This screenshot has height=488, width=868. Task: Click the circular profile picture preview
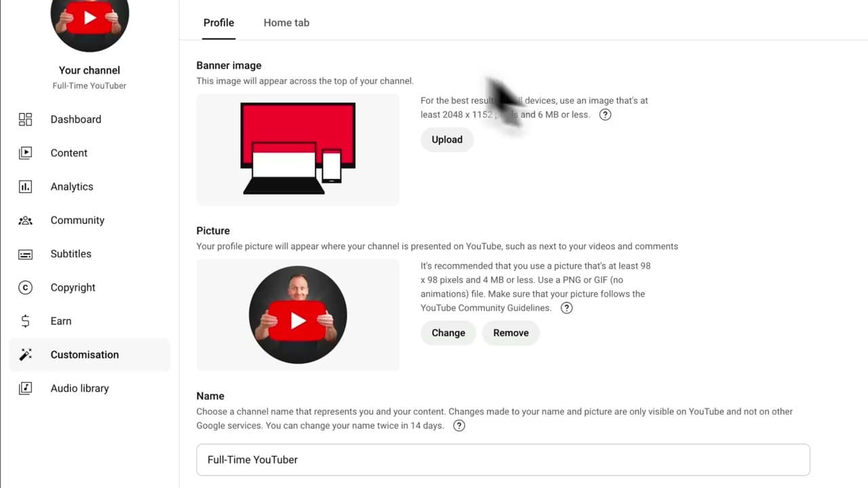pos(298,314)
